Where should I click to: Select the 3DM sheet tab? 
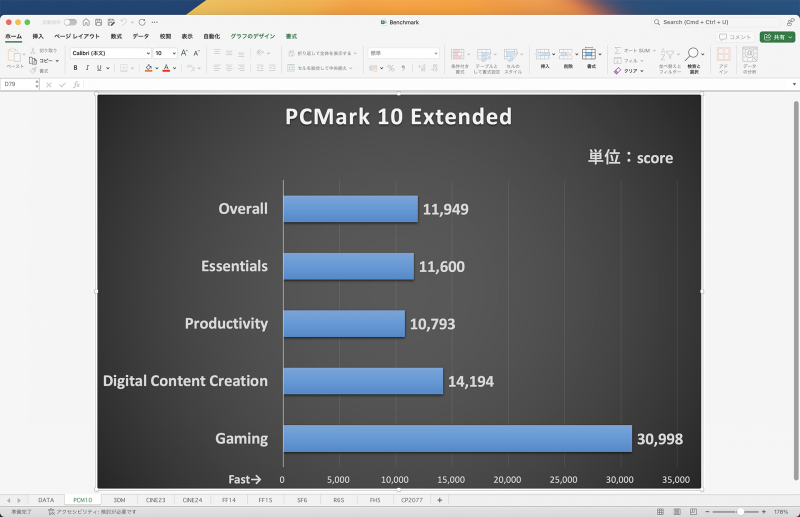119,500
